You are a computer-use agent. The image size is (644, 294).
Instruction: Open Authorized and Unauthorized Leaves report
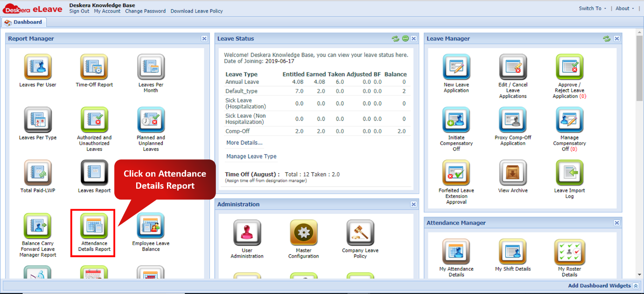point(94,120)
